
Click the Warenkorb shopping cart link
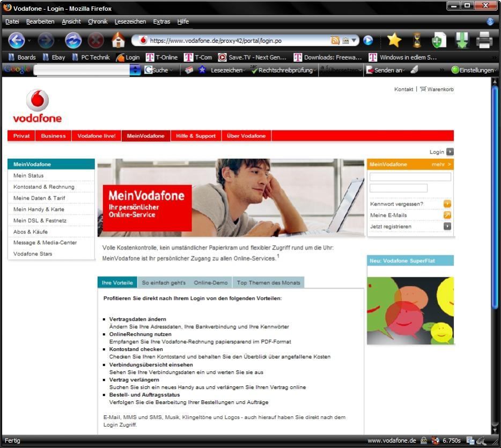tap(437, 89)
